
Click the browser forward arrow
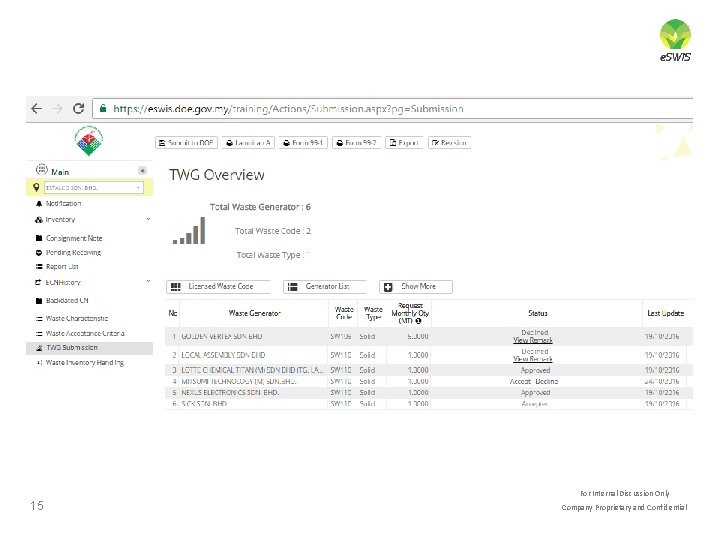point(57,109)
